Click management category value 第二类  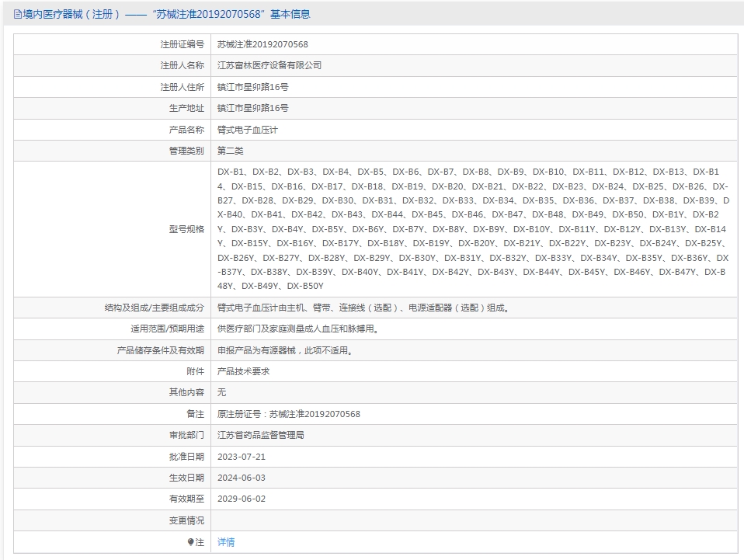click(230, 151)
